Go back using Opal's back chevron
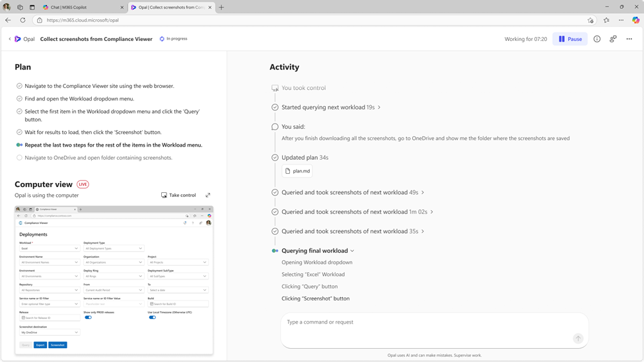The height and width of the screenshot is (362, 644). pos(10,39)
